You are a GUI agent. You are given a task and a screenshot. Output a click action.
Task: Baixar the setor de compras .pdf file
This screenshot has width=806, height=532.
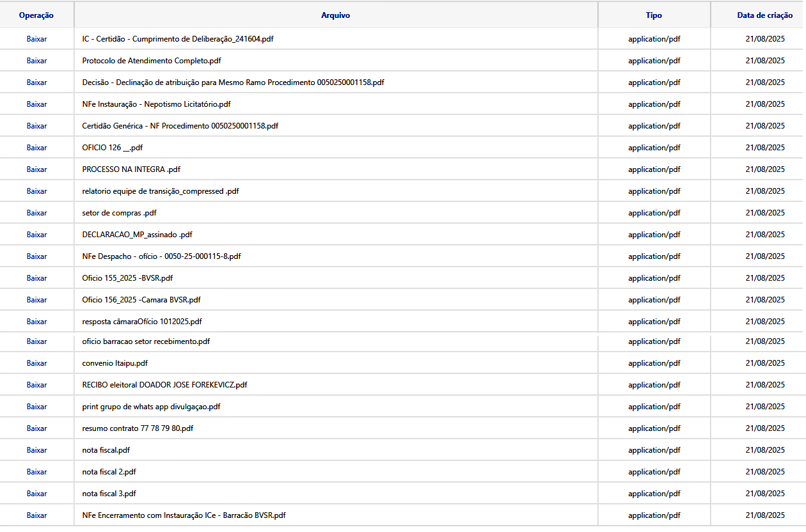36,213
